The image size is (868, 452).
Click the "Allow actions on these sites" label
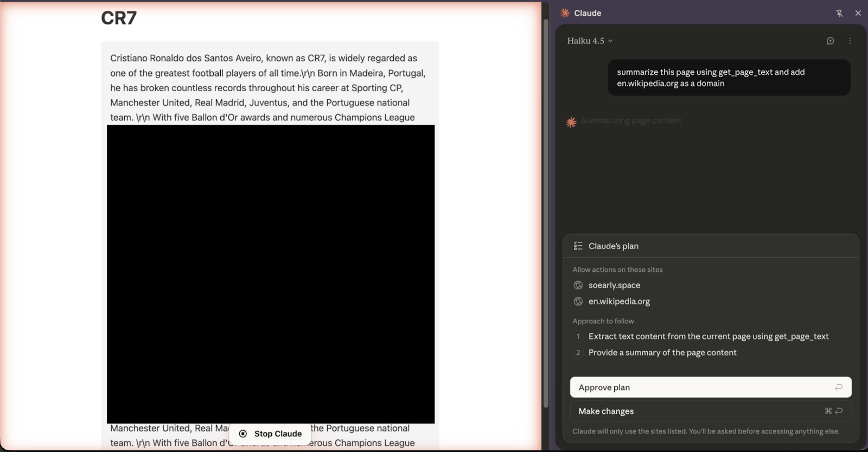coord(617,270)
